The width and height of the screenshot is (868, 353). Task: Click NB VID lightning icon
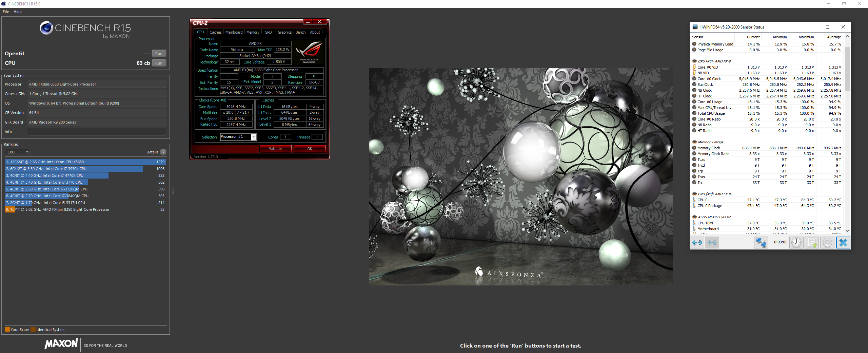pyautogui.click(x=694, y=73)
